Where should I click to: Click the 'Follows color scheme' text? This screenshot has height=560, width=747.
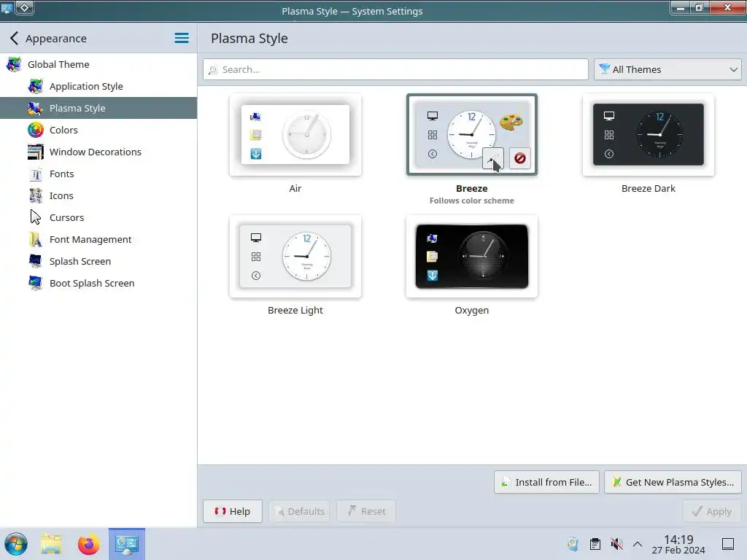tap(472, 201)
